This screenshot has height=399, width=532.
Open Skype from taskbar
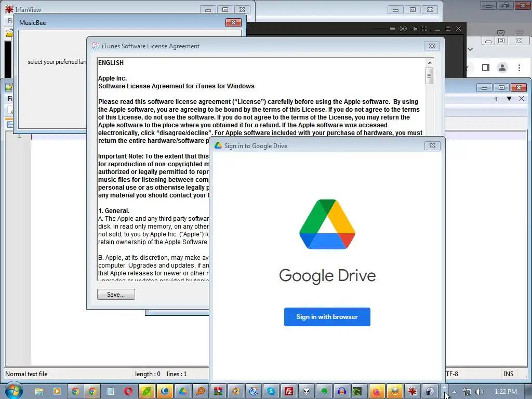click(x=271, y=392)
